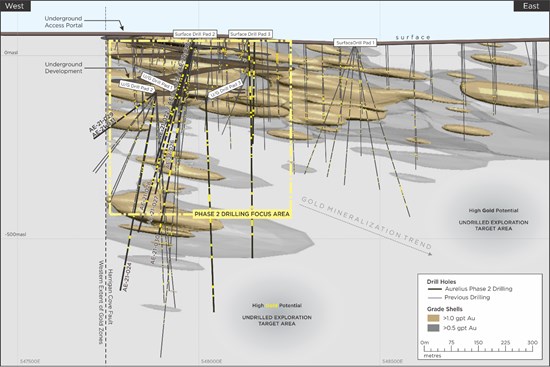
Task: Click the 547500E easting label
Action: (x=30, y=361)
